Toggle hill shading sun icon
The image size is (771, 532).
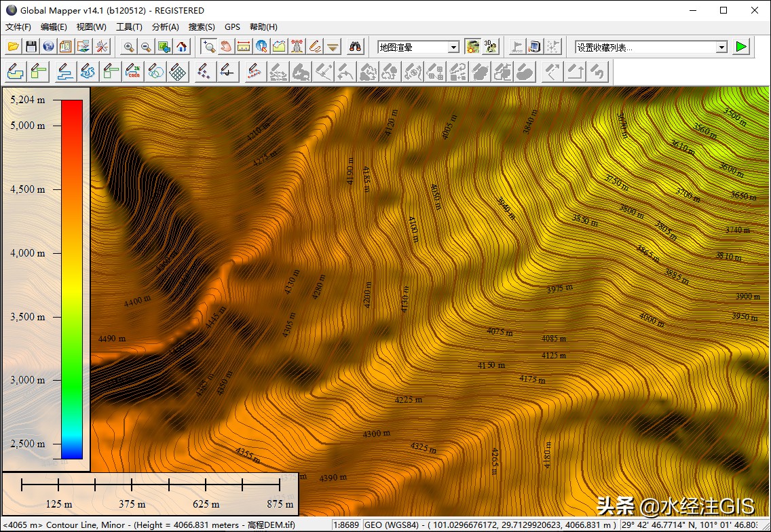(x=472, y=47)
